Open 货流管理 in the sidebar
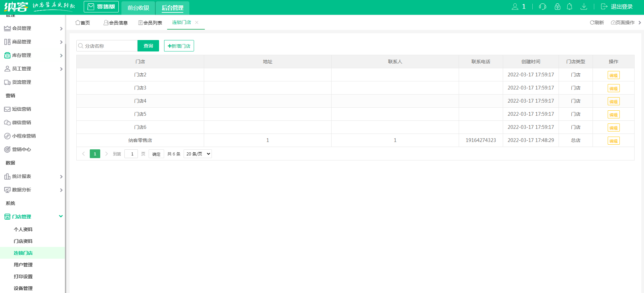The height and width of the screenshot is (293, 644). pyautogui.click(x=22, y=82)
